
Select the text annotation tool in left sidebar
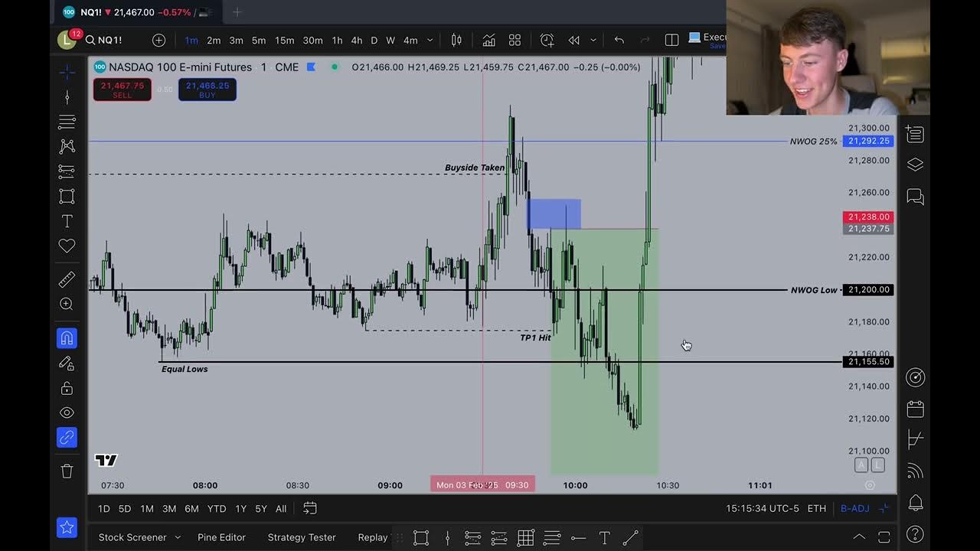[x=67, y=221]
